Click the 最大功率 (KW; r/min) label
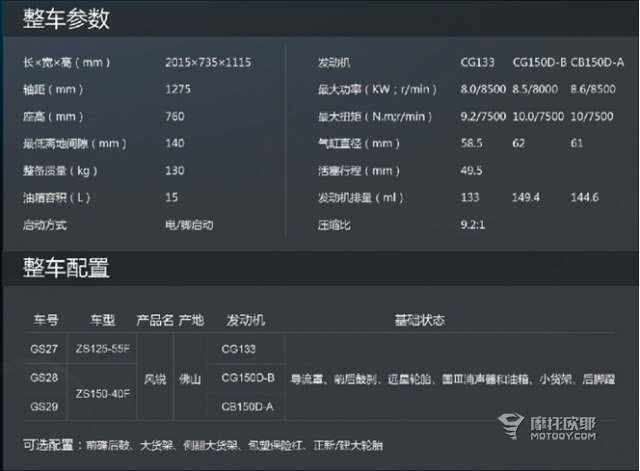This screenshot has height=471, width=640. coord(377,89)
